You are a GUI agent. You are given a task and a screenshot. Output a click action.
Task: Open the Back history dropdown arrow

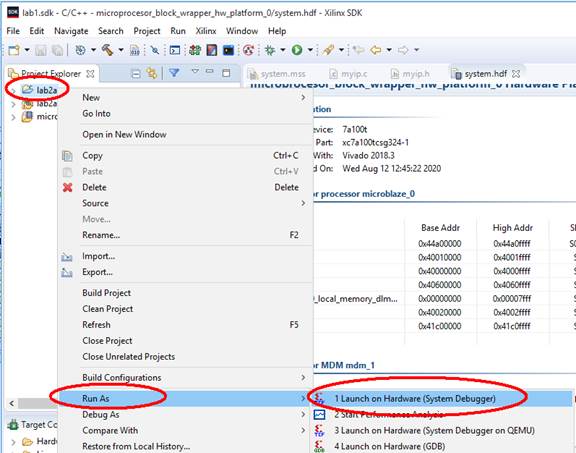pyautogui.click(x=389, y=50)
